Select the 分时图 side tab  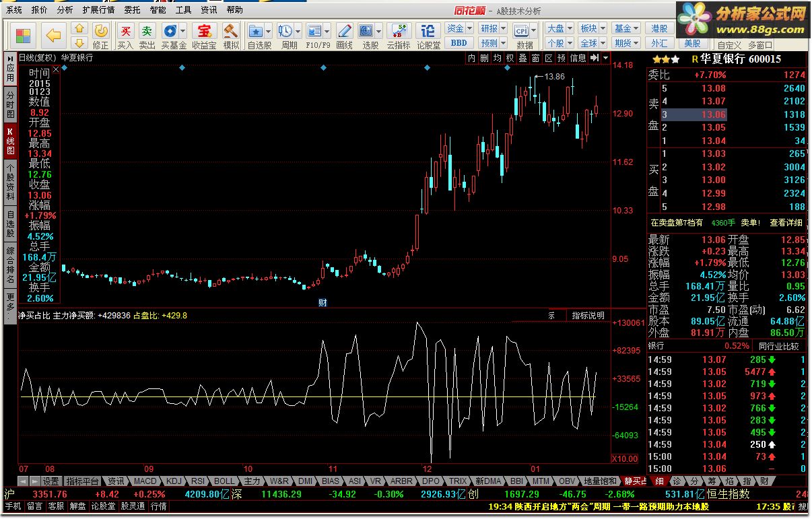point(10,105)
